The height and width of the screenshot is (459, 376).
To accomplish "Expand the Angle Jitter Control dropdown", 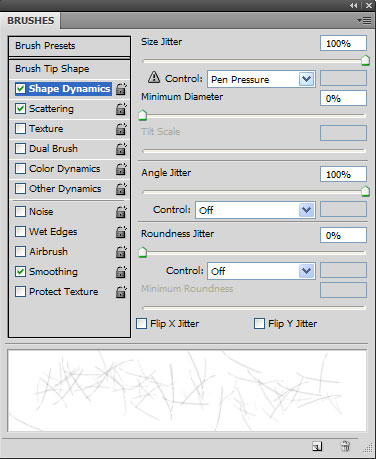I will tap(255, 210).
